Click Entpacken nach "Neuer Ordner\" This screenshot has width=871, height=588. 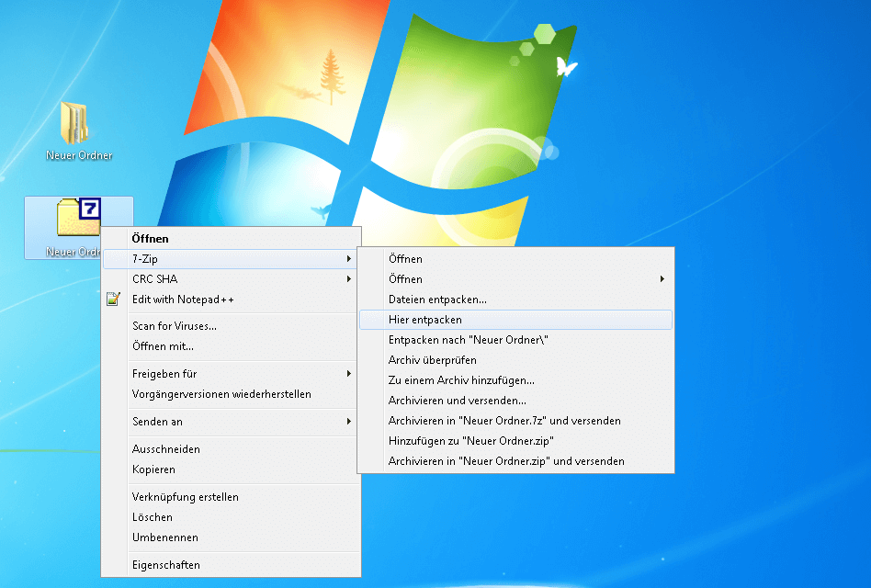[x=468, y=340]
